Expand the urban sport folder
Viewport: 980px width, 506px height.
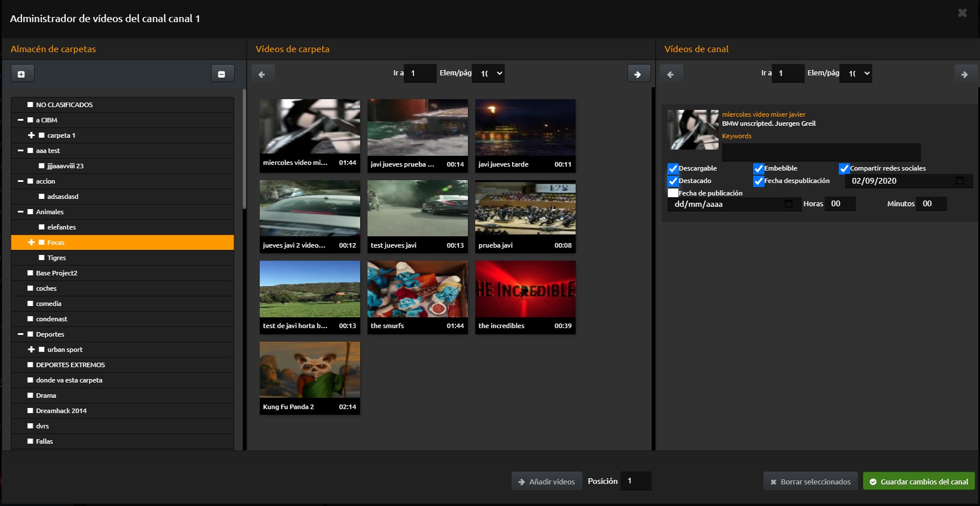[x=31, y=350]
